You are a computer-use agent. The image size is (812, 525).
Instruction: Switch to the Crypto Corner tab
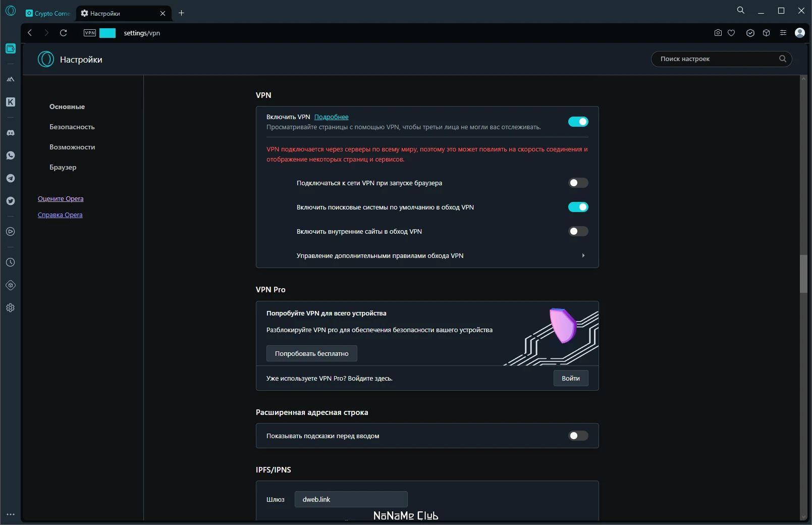tap(48, 13)
